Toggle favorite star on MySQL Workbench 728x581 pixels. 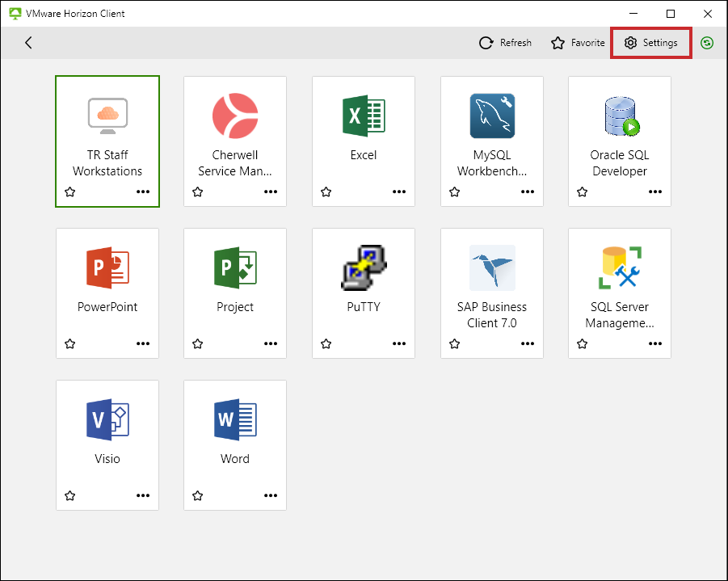point(455,192)
